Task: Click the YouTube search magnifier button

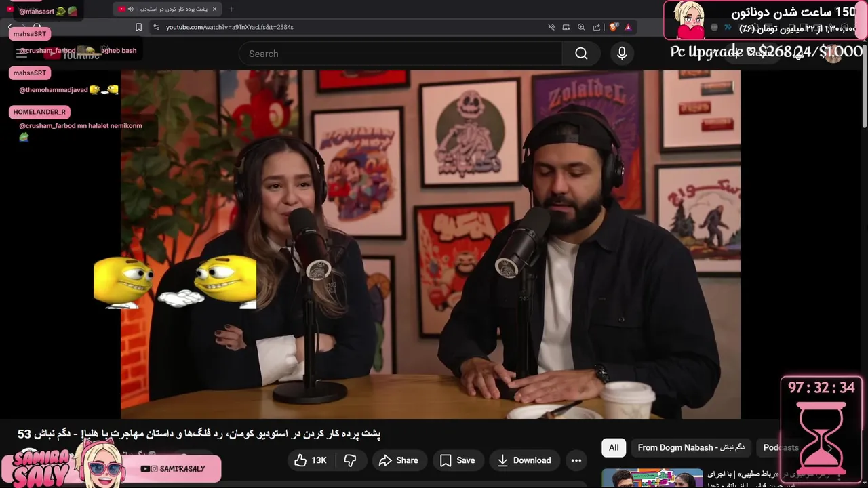Action: 581,54
